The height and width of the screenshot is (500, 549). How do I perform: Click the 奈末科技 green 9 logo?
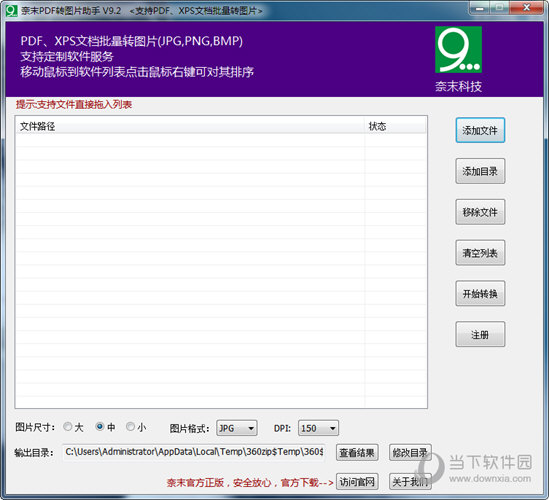(x=458, y=49)
